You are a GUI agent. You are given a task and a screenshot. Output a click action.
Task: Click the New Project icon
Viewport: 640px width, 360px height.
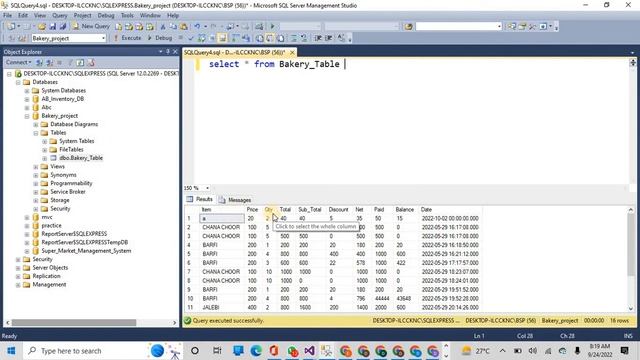point(11,27)
